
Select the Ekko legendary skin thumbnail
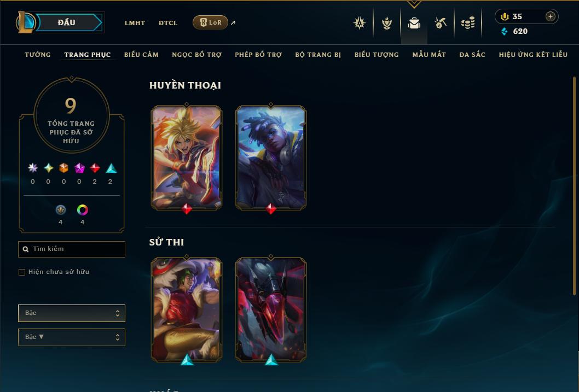271,158
